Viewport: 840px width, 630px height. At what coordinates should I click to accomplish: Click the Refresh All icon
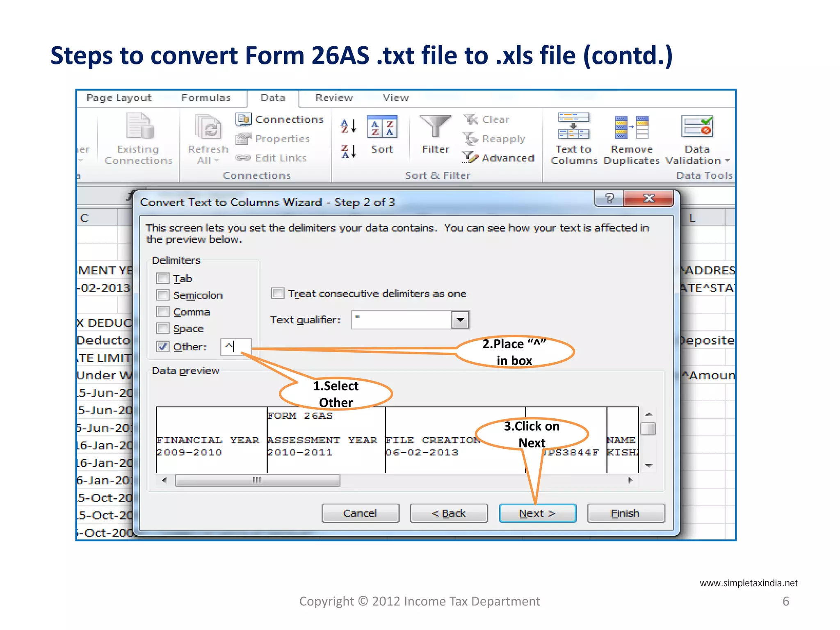(208, 127)
